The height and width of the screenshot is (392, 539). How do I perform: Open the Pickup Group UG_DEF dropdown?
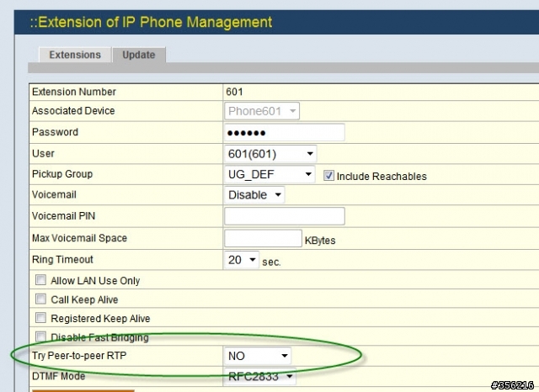coord(269,174)
